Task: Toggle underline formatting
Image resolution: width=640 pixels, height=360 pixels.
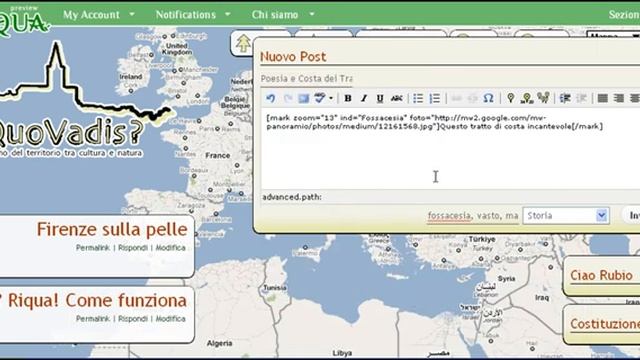Action: [x=380, y=98]
